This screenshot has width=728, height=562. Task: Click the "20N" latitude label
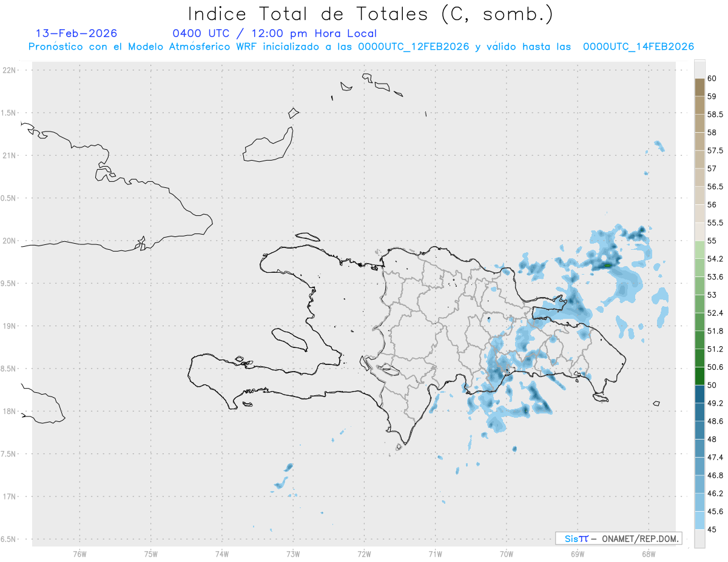pos(9,241)
